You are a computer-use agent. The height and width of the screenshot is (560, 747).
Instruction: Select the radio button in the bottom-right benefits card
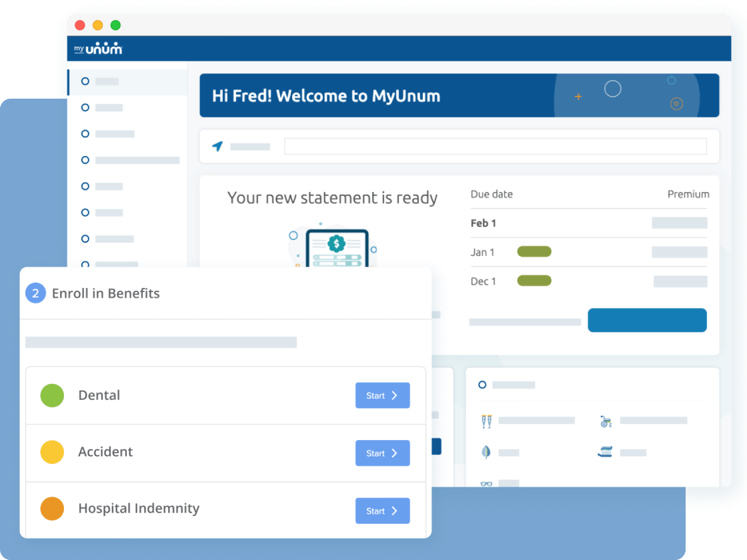482,385
